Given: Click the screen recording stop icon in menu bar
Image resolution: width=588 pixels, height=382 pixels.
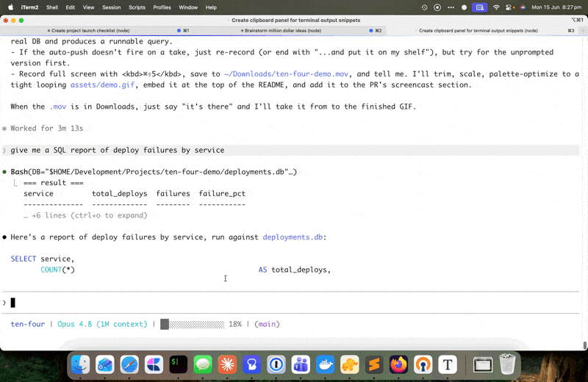Looking at the screenshot, I should point(437,7).
